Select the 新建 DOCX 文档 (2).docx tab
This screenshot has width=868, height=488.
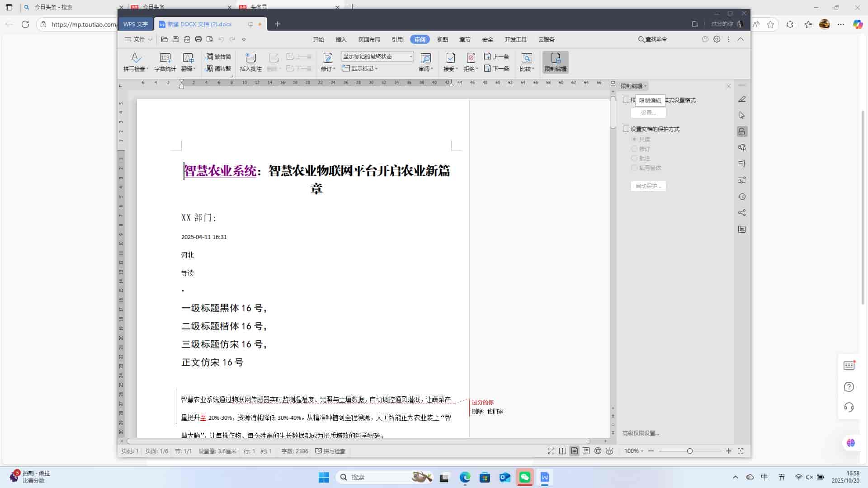click(211, 24)
